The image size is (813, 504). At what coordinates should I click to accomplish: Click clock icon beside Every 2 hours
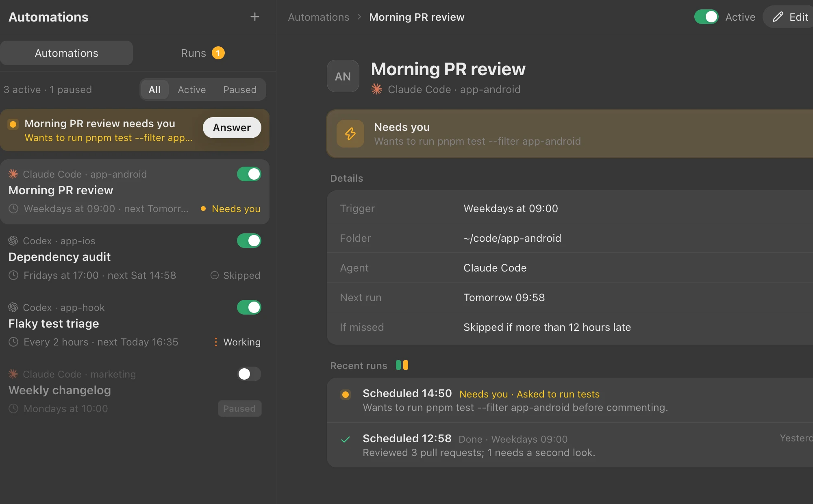13,342
